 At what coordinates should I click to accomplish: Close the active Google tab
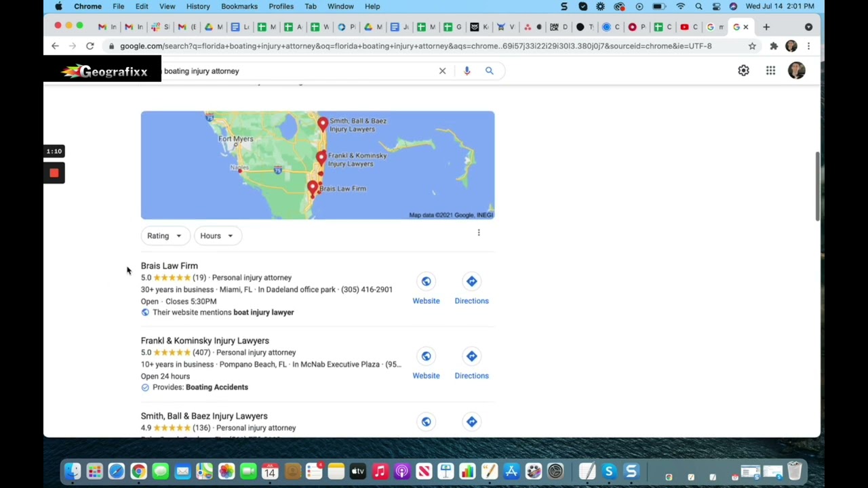pos(746,27)
